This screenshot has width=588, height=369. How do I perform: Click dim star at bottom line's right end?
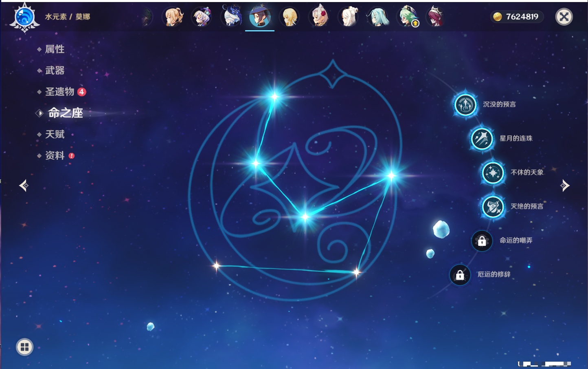(x=357, y=272)
